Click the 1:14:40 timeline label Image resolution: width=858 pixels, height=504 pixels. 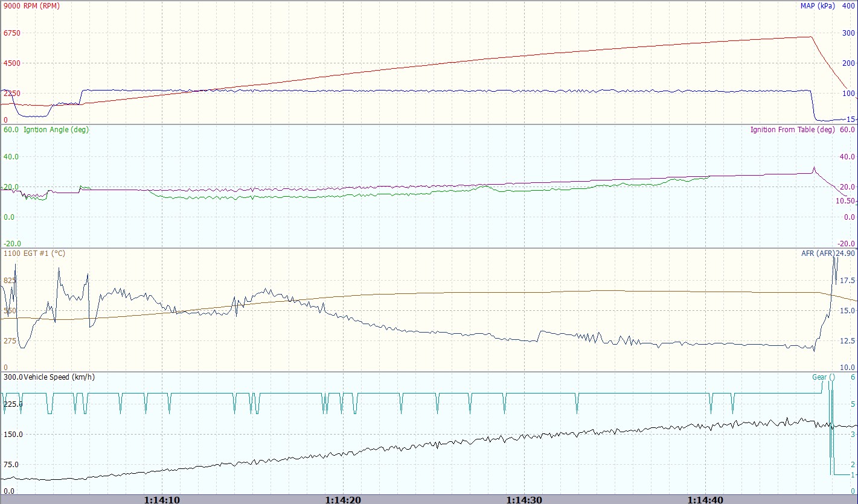[x=705, y=500]
